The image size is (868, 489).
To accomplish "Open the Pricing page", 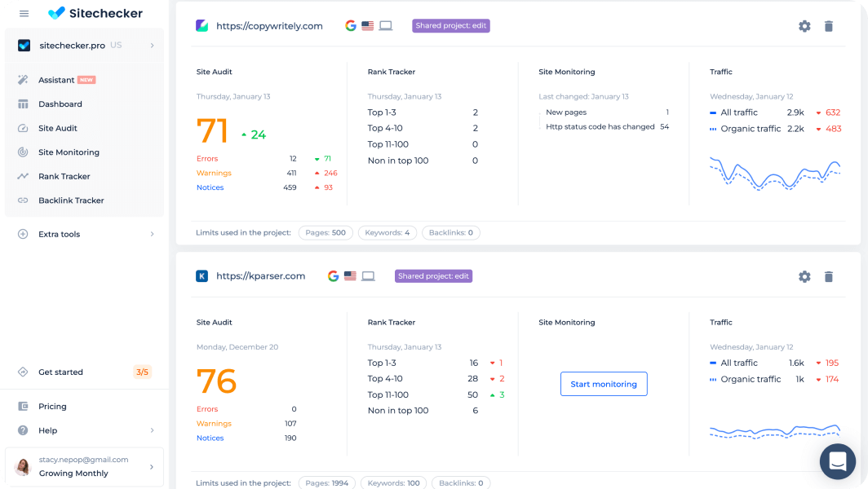I will tap(52, 406).
